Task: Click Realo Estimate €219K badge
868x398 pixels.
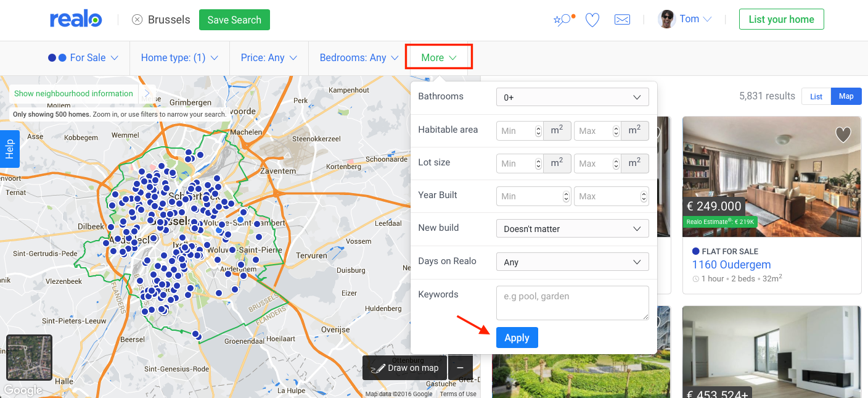Action: pyautogui.click(x=719, y=221)
